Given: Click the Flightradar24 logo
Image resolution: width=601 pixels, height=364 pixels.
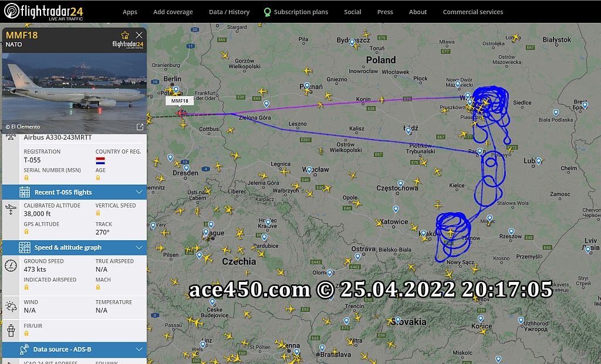Looking at the screenshot, I should pyautogui.click(x=43, y=12).
